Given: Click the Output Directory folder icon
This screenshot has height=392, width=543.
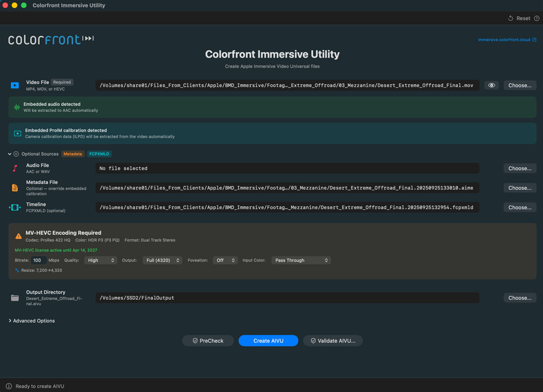Looking at the screenshot, I should pyautogui.click(x=15, y=298).
